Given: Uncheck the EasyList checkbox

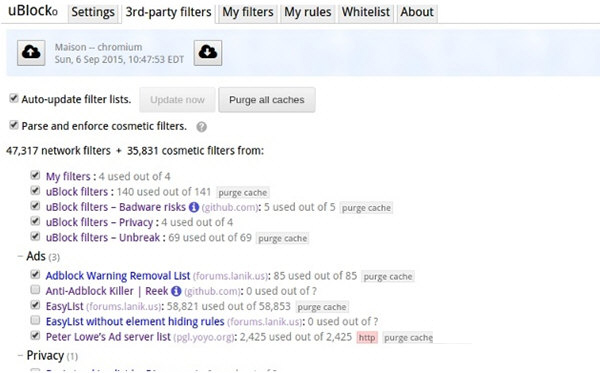Looking at the screenshot, I should click(35, 305).
